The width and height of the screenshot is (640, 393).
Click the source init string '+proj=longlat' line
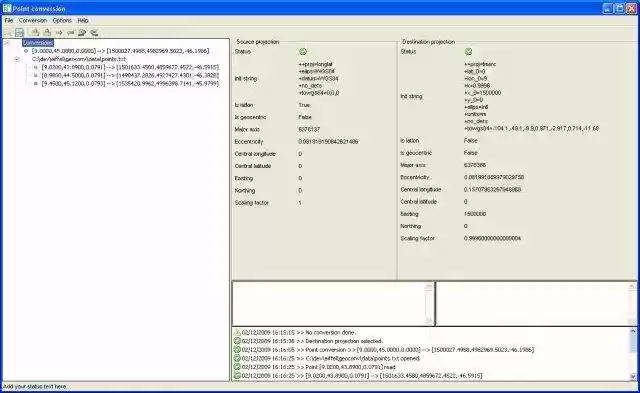[316, 64]
